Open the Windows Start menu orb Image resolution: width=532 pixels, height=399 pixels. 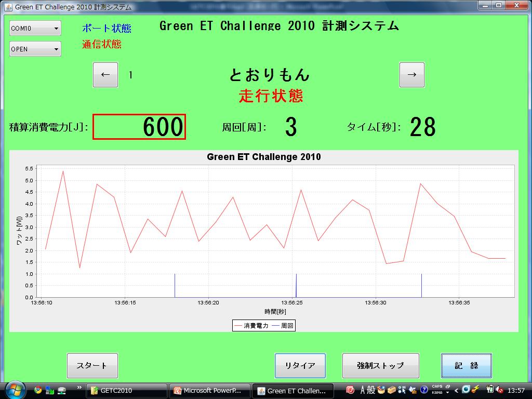[15, 390]
